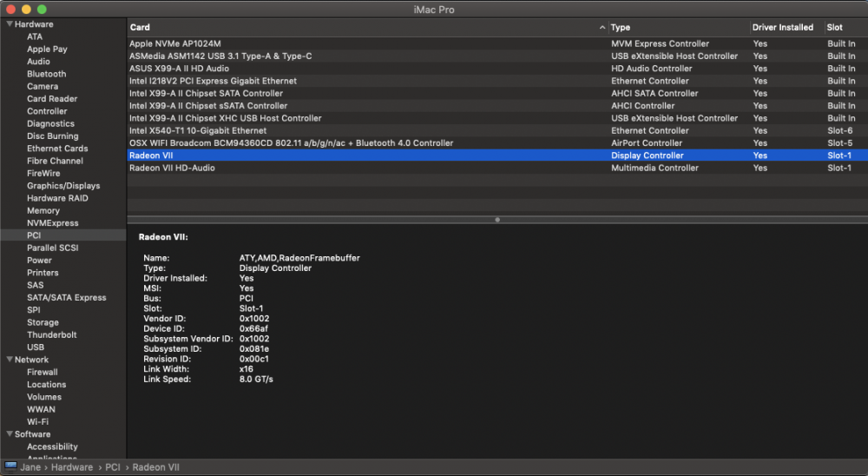This screenshot has width=868, height=476.
Task: Open the Memory category
Action: 43,210
